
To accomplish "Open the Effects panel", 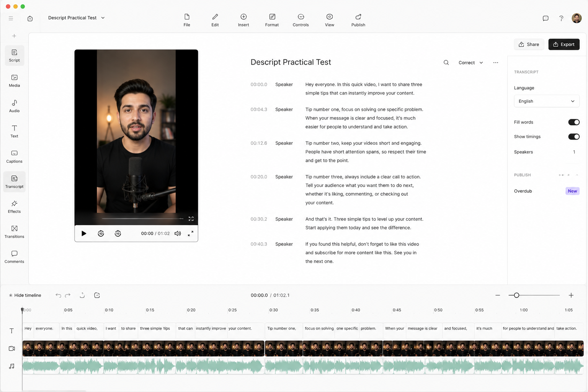I will coord(15,207).
